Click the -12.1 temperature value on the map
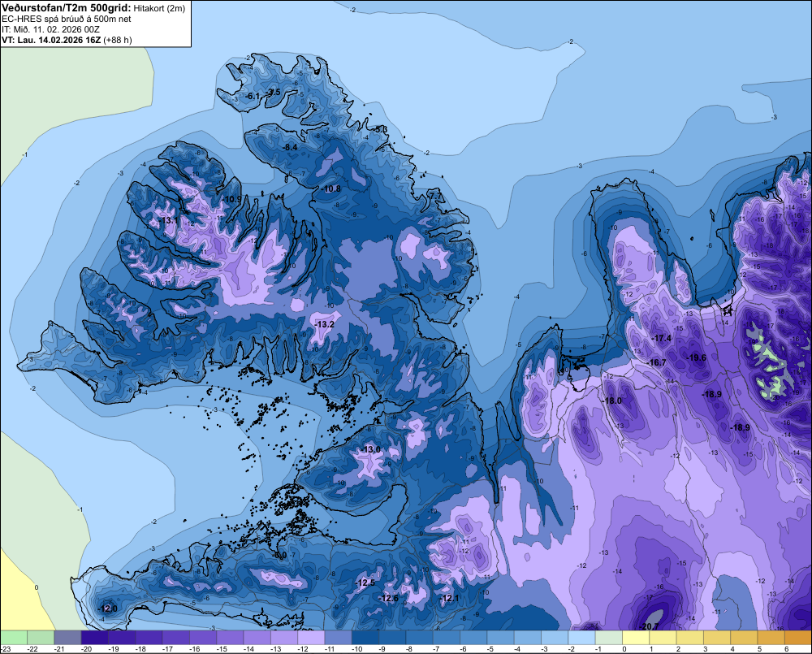 point(449,598)
